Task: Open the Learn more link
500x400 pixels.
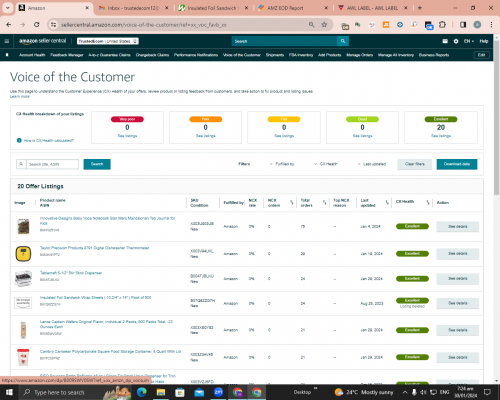Action: click(x=20, y=96)
